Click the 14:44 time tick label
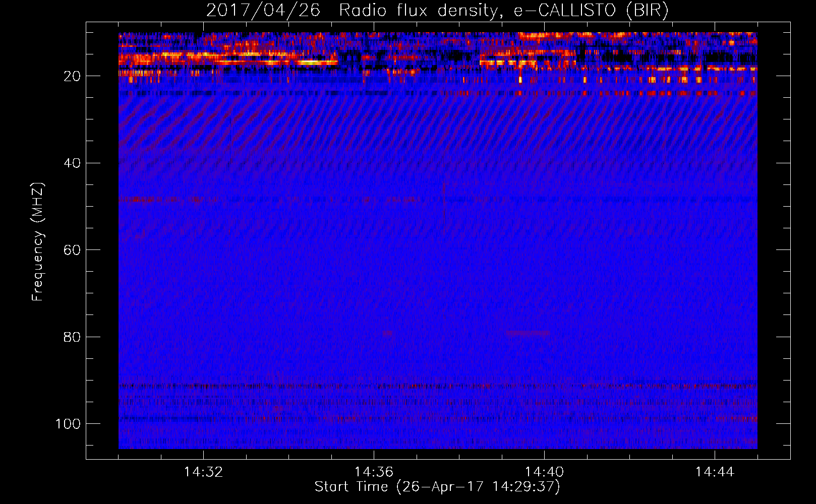This screenshot has width=816, height=504. tap(715, 472)
